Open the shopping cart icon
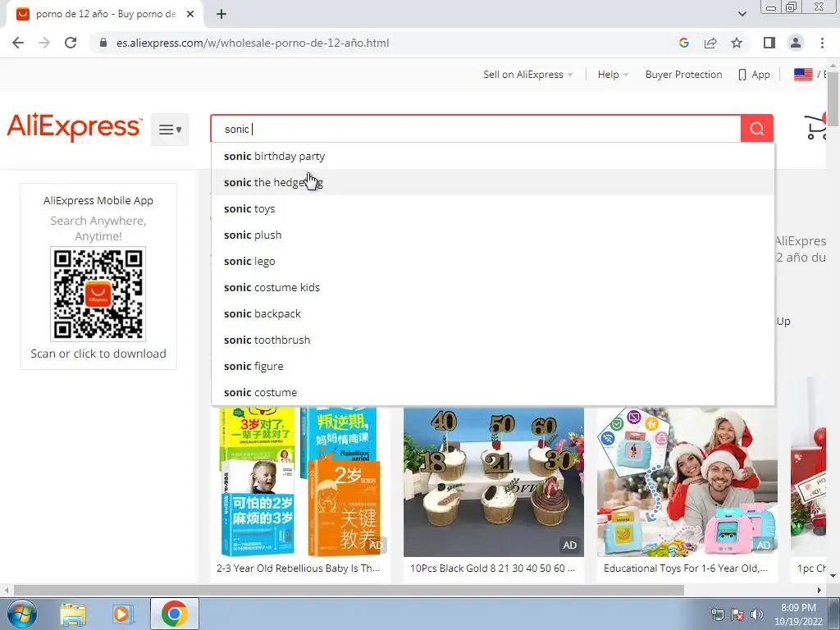The height and width of the screenshot is (630, 840). click(x=816, y=127)
